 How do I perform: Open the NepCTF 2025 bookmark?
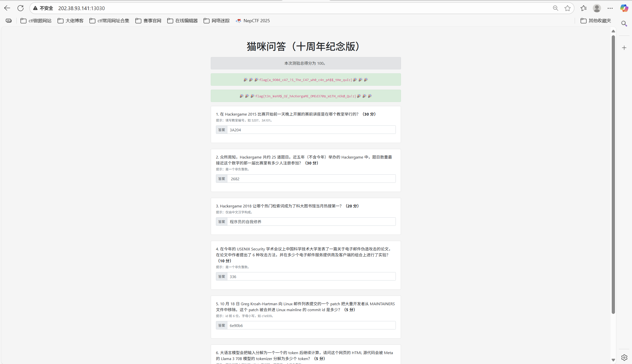tap(253, 21)
